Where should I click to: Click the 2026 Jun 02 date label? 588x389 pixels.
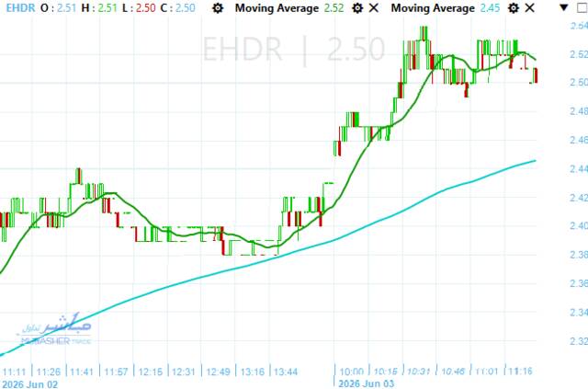point(29,384)
